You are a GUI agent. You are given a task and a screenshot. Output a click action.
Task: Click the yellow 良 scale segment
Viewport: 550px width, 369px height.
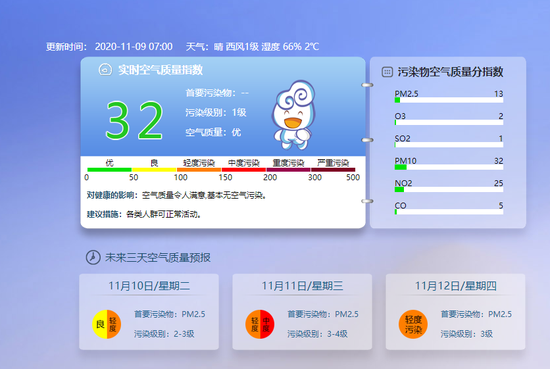coord(154,170)
